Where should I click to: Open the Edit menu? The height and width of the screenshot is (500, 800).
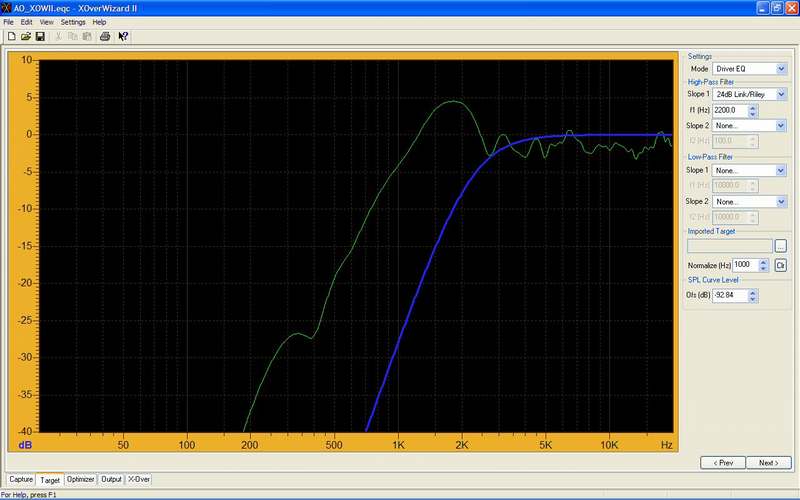click(26, 22)
